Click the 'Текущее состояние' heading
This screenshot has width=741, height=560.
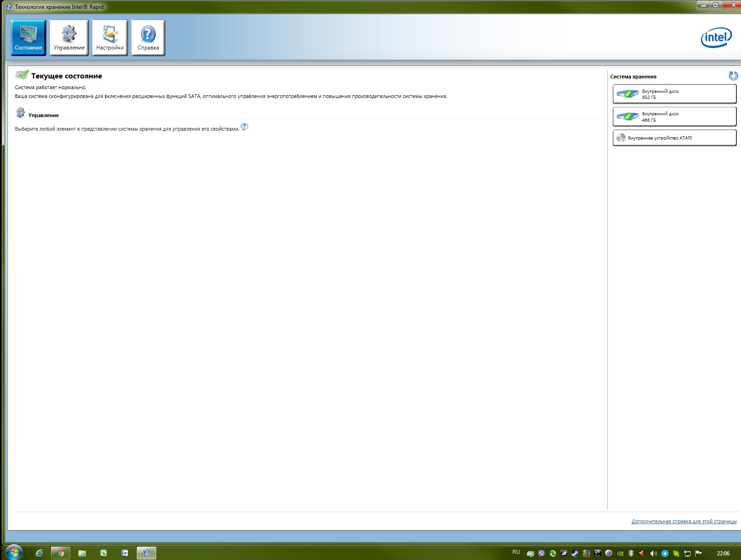pyautogui.click(x=66, y=76)
